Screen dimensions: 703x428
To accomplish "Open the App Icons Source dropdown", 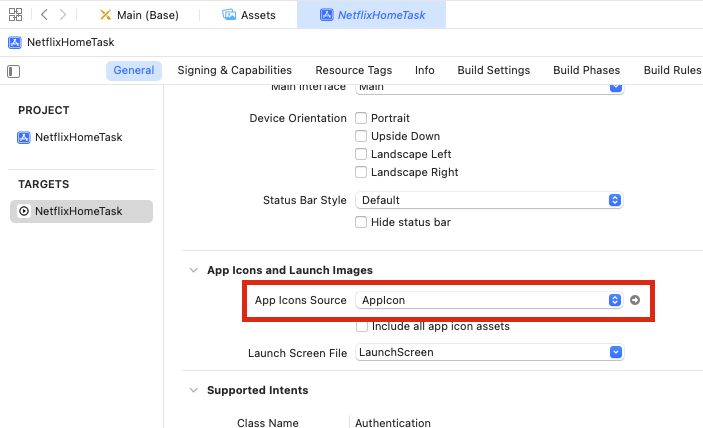I will coord(489,300).
